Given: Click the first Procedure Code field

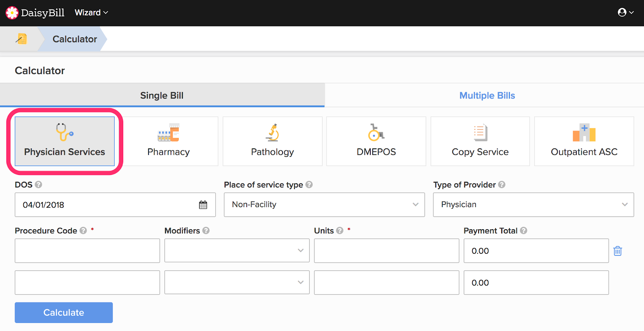Looking at the screenshot, I should point(87,251).
